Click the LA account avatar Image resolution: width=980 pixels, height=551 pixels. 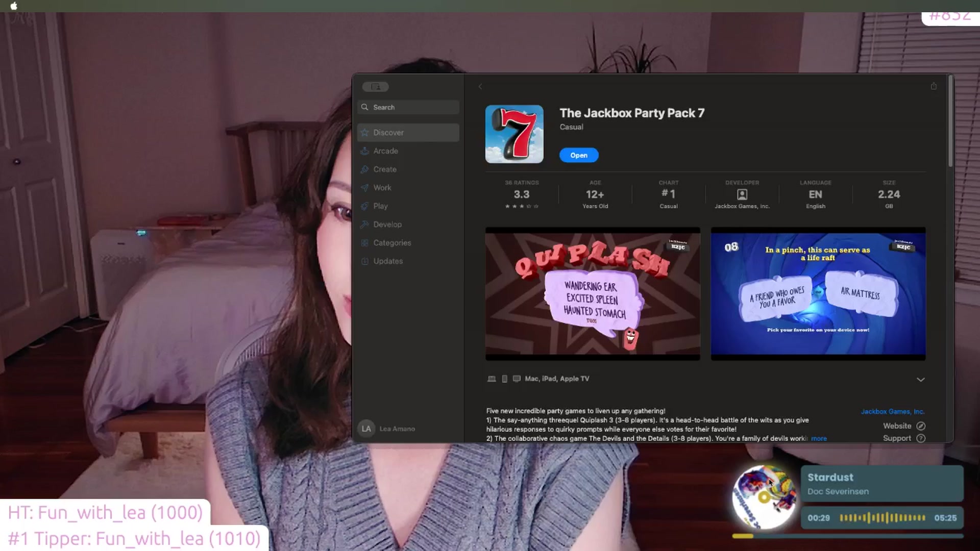[366, 429]
